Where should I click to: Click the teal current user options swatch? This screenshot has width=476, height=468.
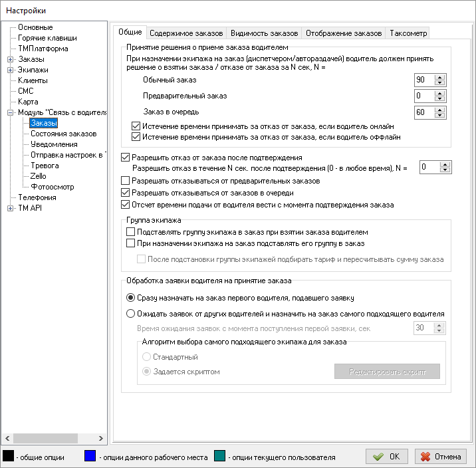(221, 456)
